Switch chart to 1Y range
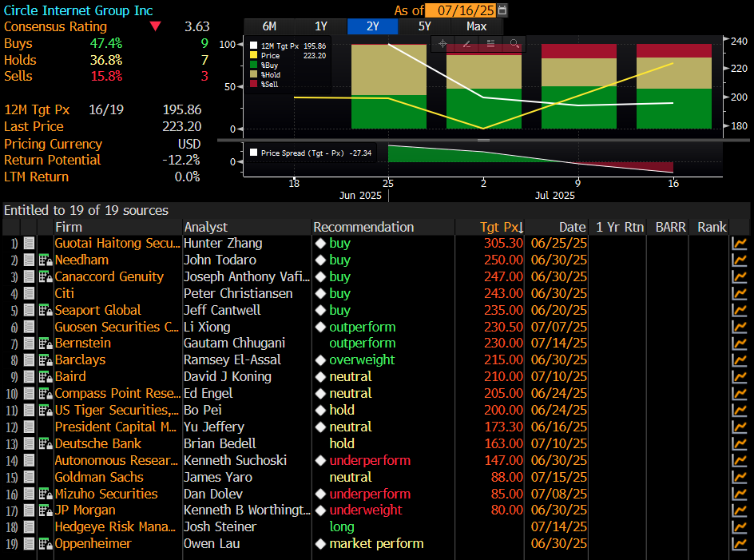754x560 pixels. point(321,26)
